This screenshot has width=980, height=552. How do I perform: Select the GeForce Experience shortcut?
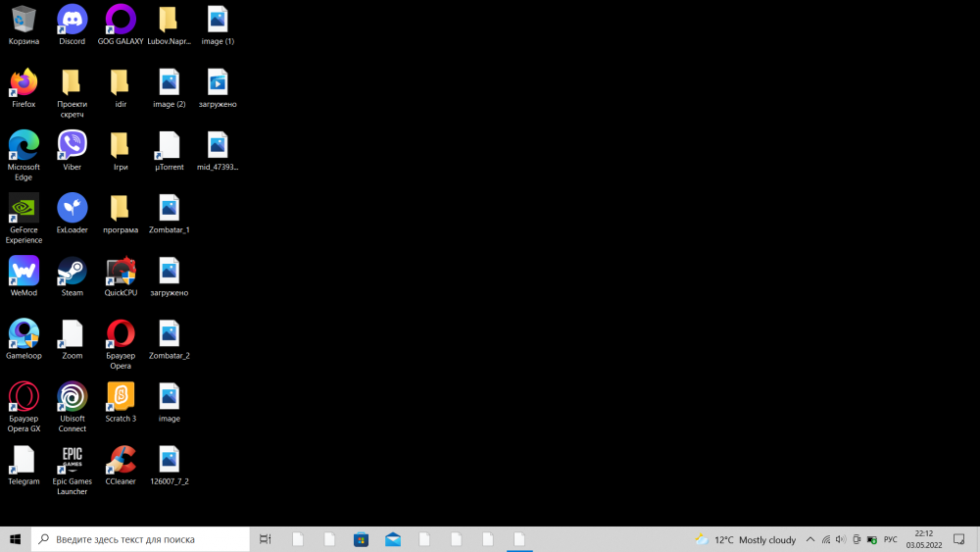coord(24,219)
